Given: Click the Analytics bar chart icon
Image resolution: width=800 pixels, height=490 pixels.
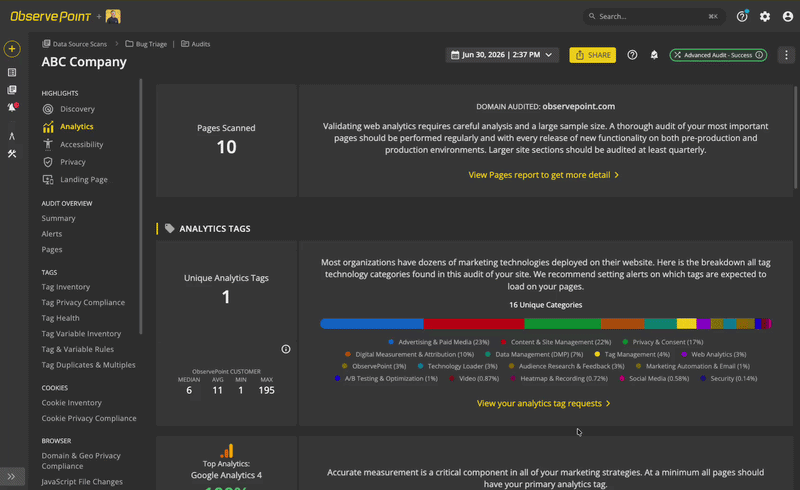Looking at the screenshot, I should pyautogui.click(x=48, y=127).
